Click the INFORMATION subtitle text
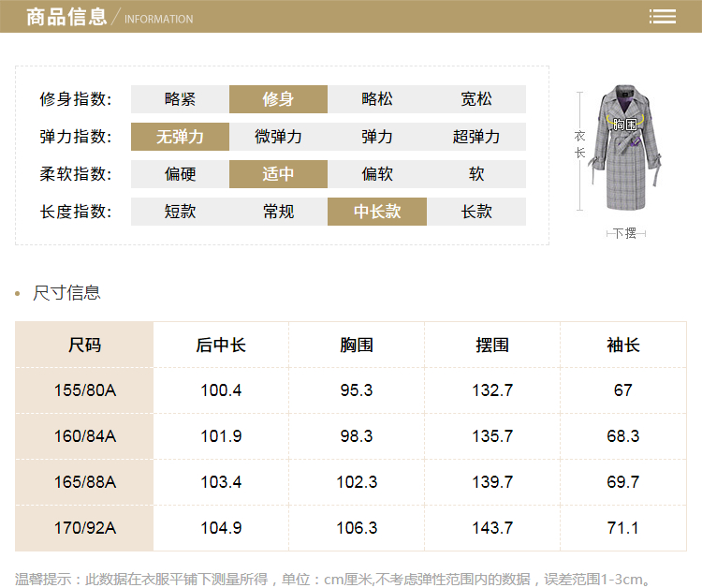This screenshot has height=588, width=702. click(159, 20)
